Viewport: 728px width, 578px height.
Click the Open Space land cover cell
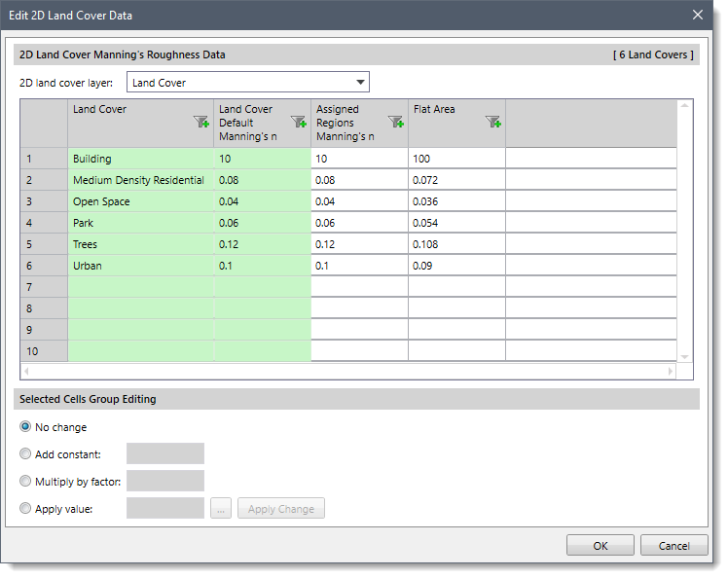coord(141,201)
